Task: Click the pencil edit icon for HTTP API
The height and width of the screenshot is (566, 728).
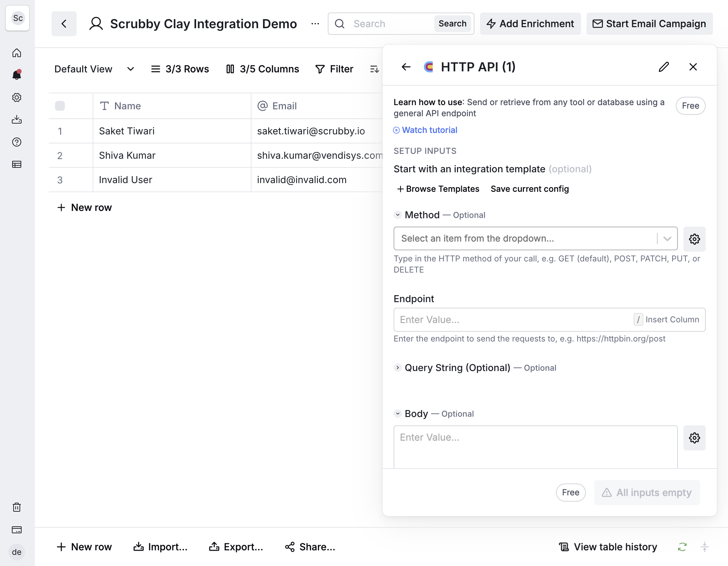Action: [x=664, y=67]
